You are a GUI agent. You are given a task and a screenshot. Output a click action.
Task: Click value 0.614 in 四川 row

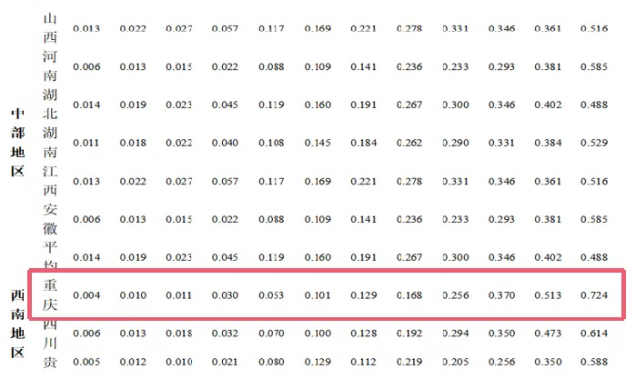click(x=594, y=333)
